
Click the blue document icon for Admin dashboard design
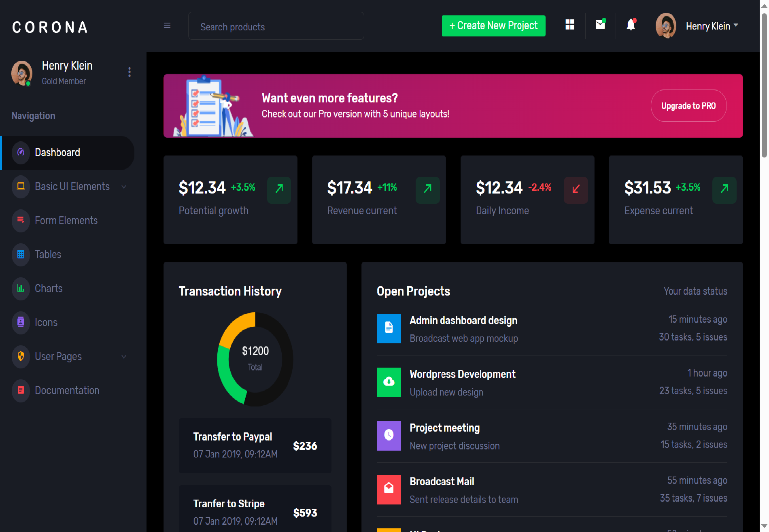click(389, 328)
